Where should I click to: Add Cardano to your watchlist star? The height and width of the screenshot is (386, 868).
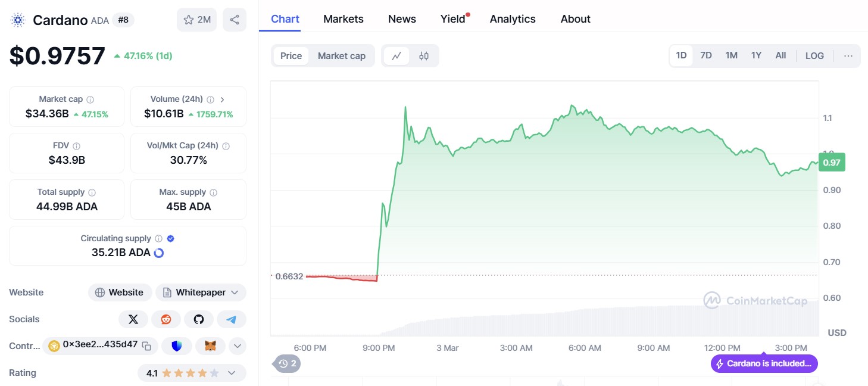(189, 19)
